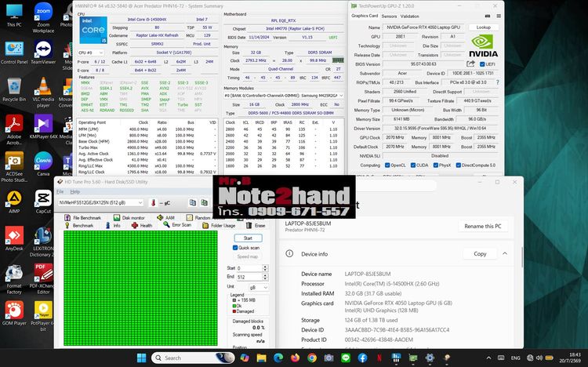The image size is (588, 367).
Task: Switch to the Sensors tab in GPU-Z
Action: point(389,16)
